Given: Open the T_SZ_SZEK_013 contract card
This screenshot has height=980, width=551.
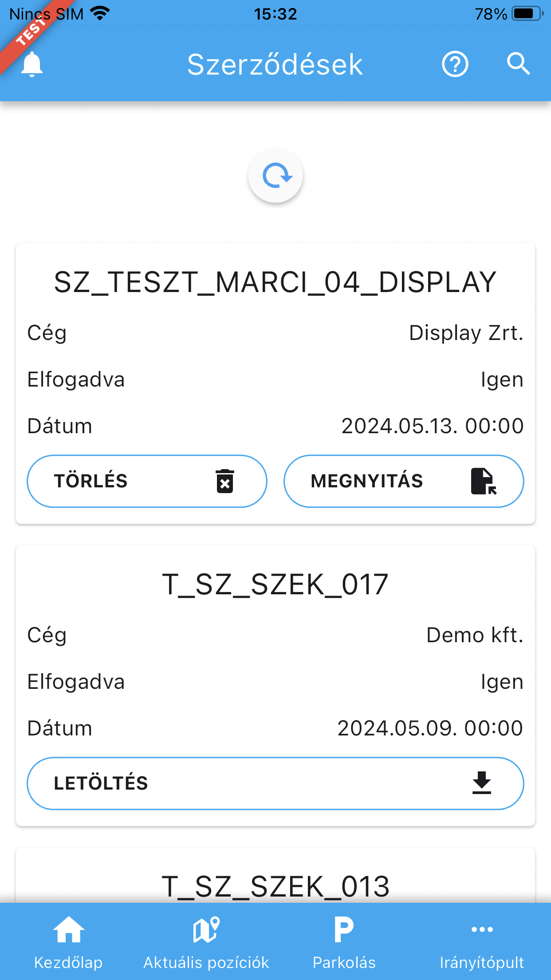Looking at the screenshot, I should tap(275, 886).
